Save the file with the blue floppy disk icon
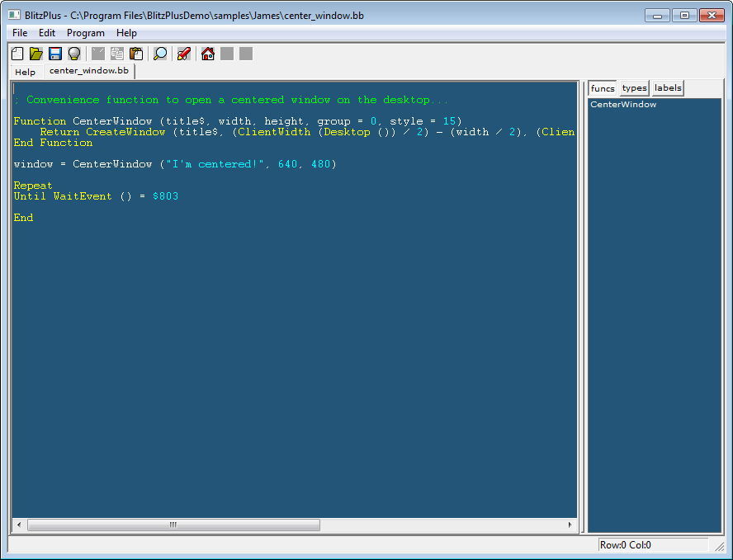This screenshot has height=560, width=733. (55, 54)
